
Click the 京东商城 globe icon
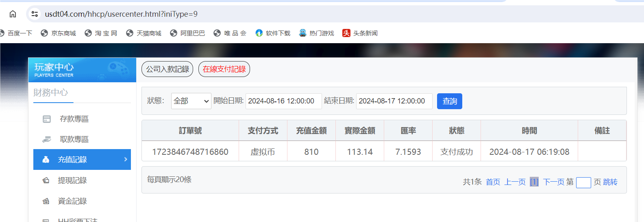coord(44,33)
